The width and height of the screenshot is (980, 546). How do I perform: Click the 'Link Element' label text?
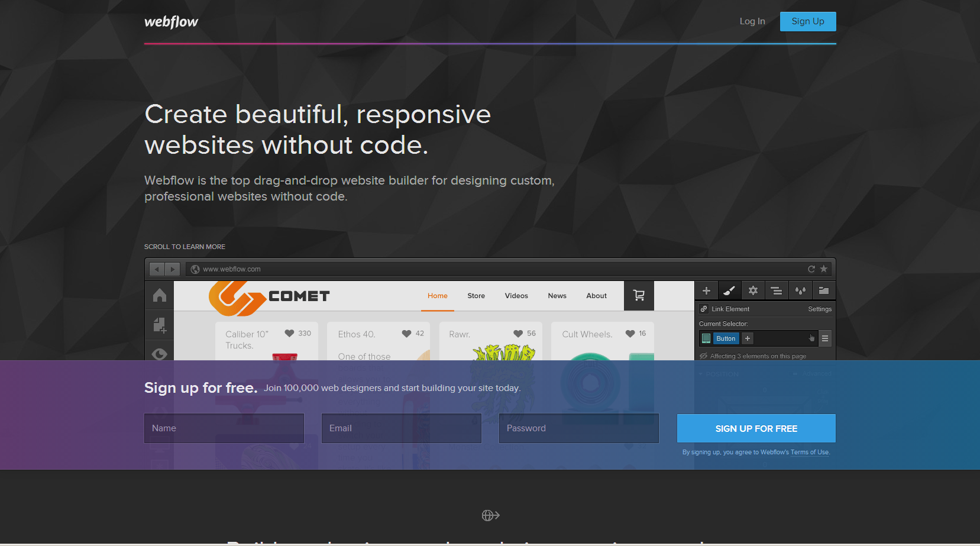point(730,309)
